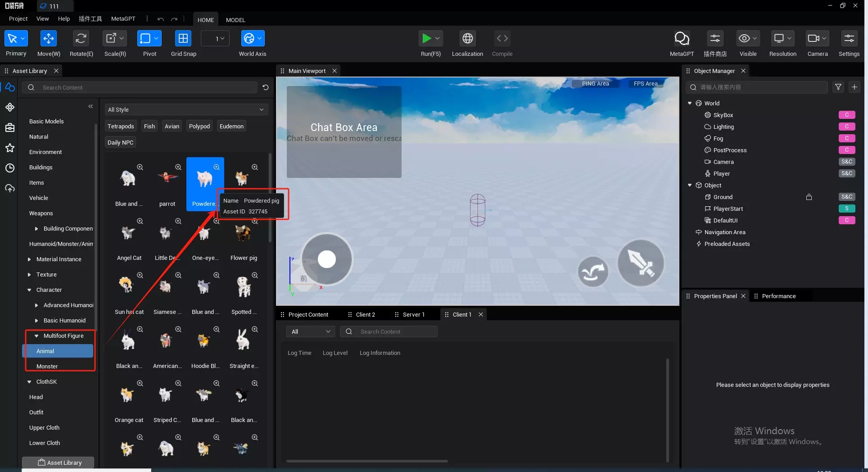Open the recent history clock sidebar icon
868x472 pixels.
click(10, 168)
